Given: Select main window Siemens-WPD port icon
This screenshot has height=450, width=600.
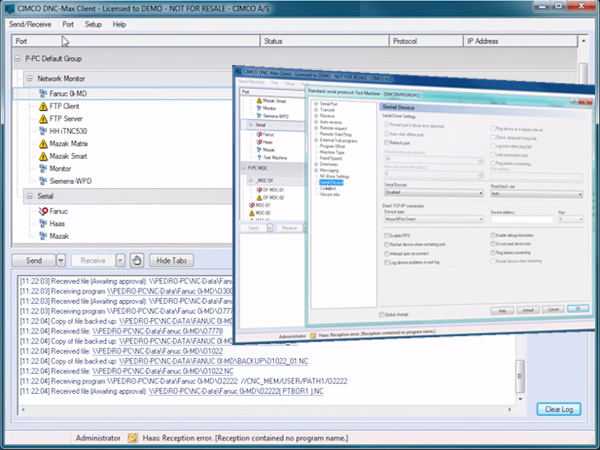Looking at the screenshot, I should [x=43, y=181].
